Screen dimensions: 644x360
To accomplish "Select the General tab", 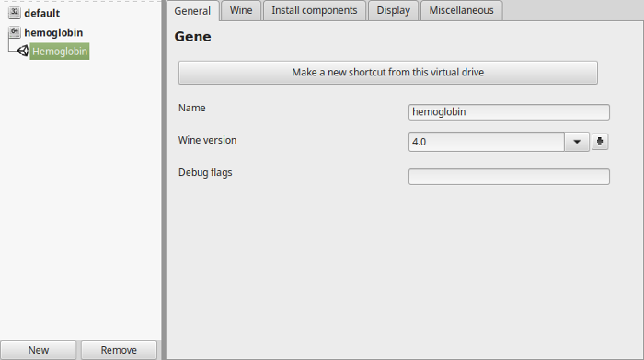I will click(x=192, y=11).
